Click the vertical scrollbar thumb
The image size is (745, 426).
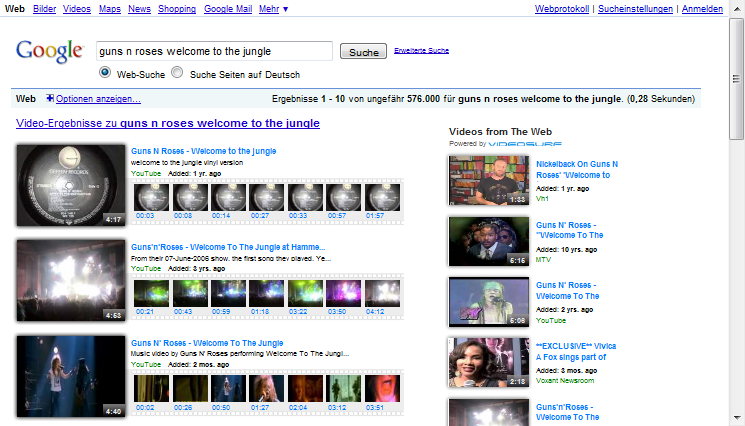point(736,79)
